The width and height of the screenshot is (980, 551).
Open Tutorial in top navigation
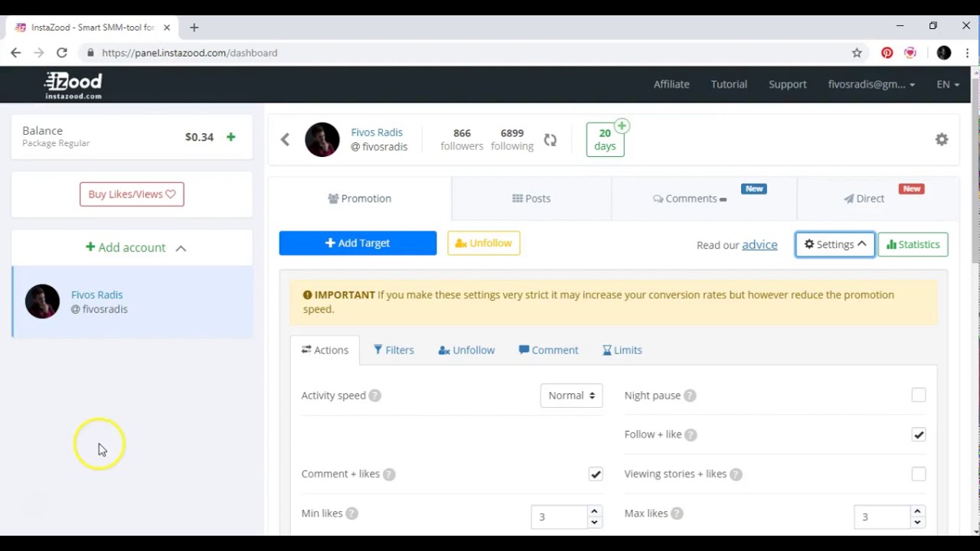click(x=729, y=84)
